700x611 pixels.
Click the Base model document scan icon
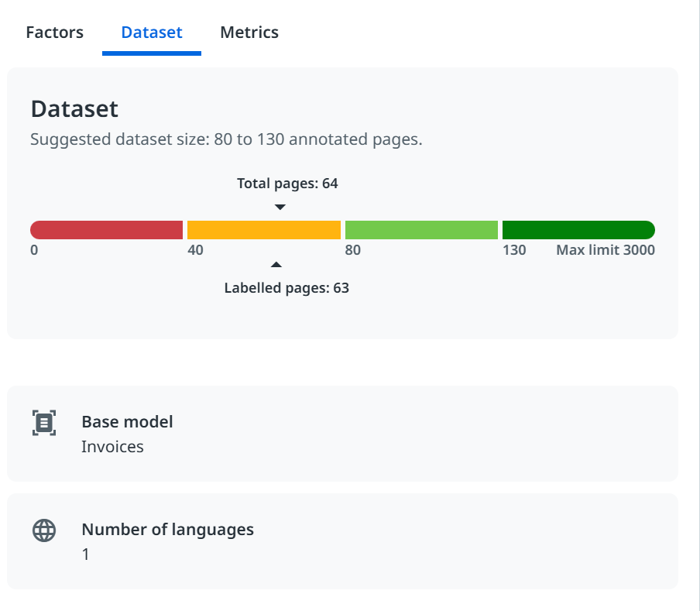[x=44, y=423]
